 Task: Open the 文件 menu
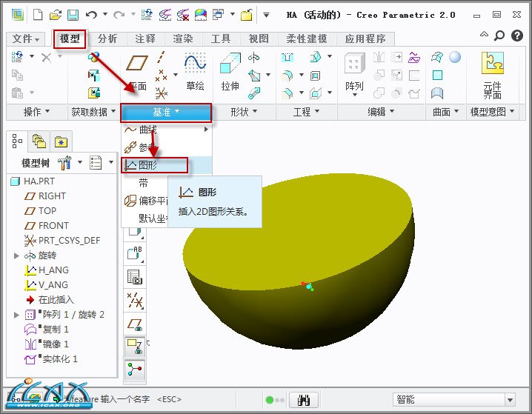coord(25,39)
